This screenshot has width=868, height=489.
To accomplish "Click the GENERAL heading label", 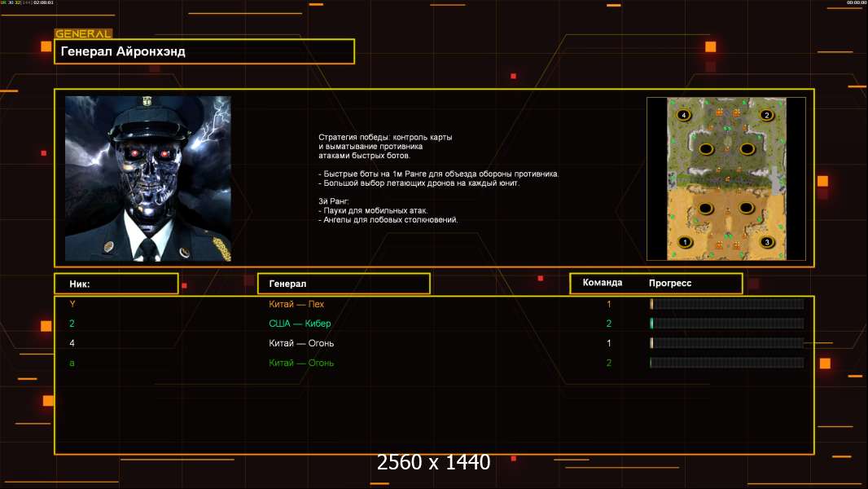I will pyautogui.click(x=83, y=33).
